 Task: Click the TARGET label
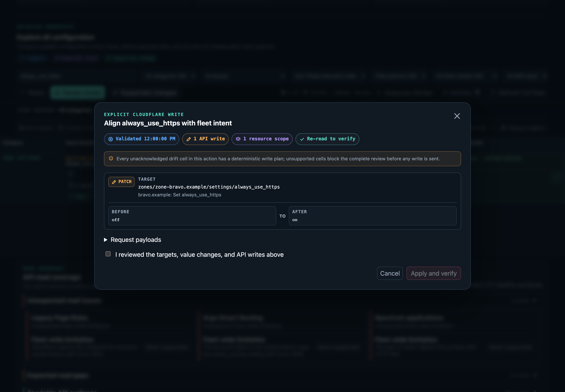click(x=147, y=179)
